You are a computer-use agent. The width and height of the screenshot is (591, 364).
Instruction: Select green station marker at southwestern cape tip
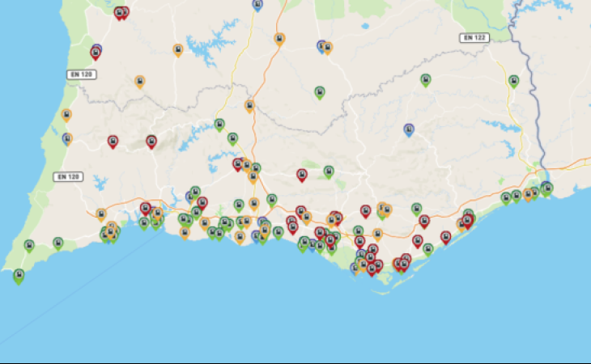coord(19,277)
